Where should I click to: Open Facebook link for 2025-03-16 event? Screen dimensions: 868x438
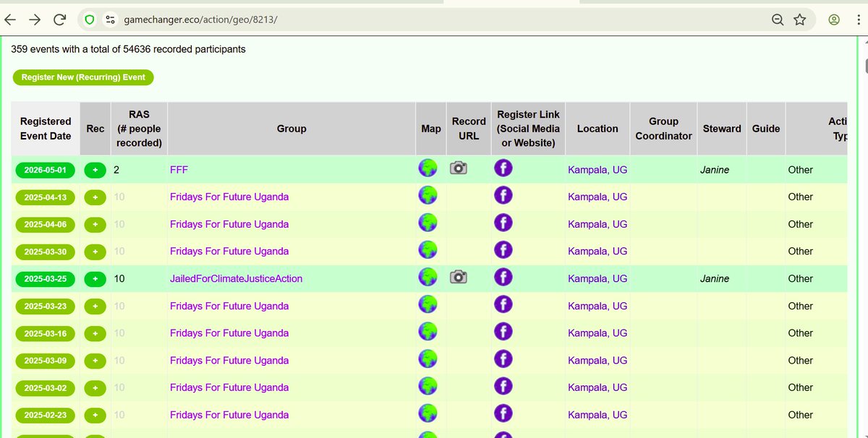503,332
